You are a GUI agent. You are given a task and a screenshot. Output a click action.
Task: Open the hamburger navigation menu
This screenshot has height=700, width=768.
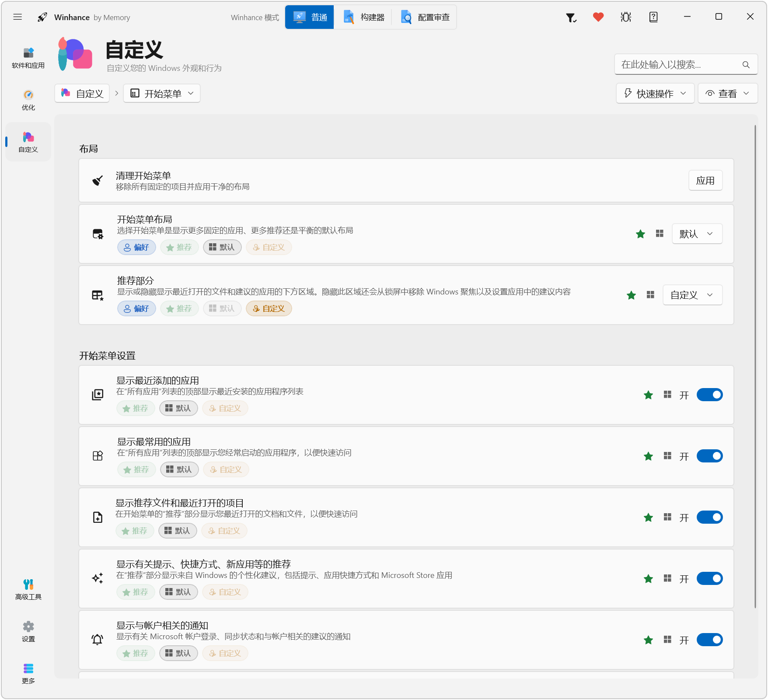(17, 17)
